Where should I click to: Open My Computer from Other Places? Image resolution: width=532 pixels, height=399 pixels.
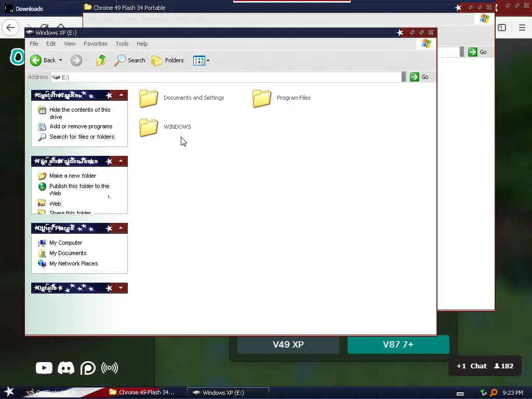click(x=66, y=243)
